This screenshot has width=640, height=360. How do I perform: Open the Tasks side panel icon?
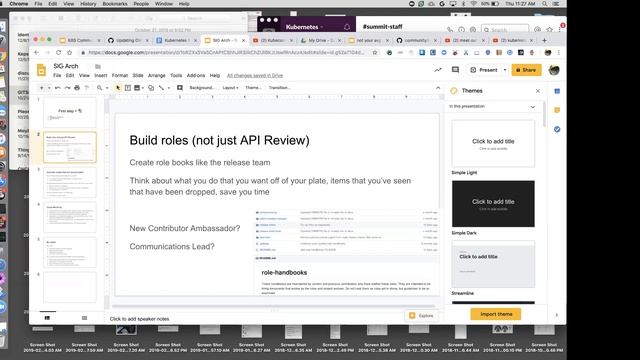[x=557, y=129]
